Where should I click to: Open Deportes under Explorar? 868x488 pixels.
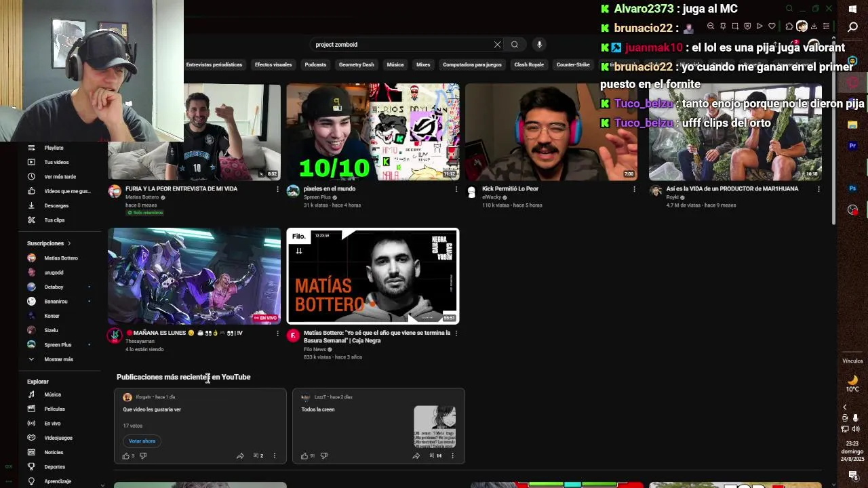(x=54, y=466)
